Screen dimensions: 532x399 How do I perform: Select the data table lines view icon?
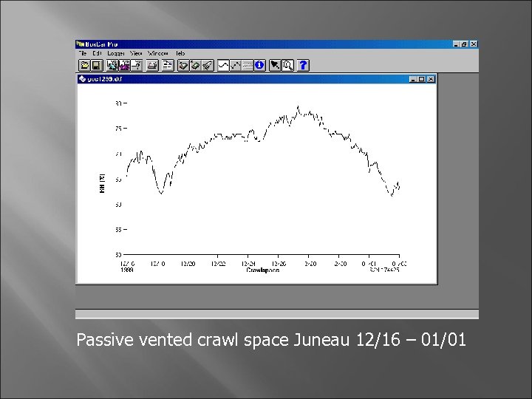tap(248, 65)
